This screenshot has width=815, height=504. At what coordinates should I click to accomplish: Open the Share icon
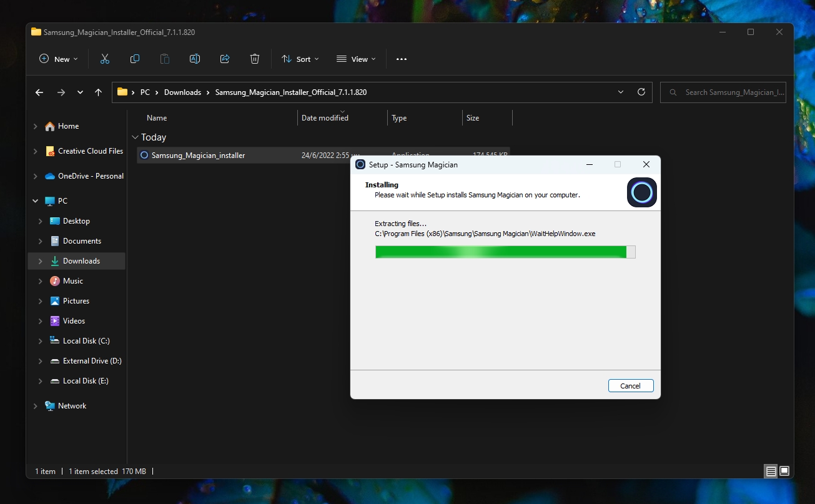pos(224,59)
